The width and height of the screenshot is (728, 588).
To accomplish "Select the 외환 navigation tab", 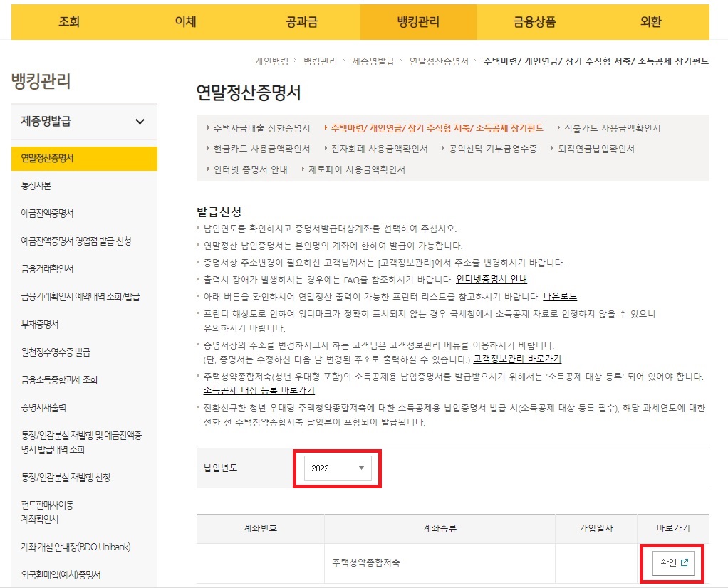I will pyautogui.click(x=650, y=22).
